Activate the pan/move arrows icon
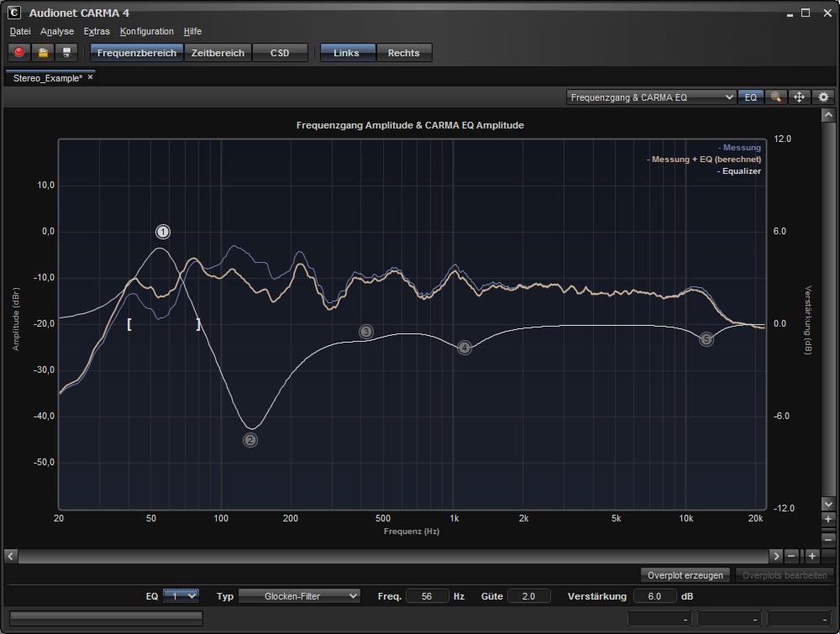This screenshot has width=840, height=634. (x=799, y=97)
